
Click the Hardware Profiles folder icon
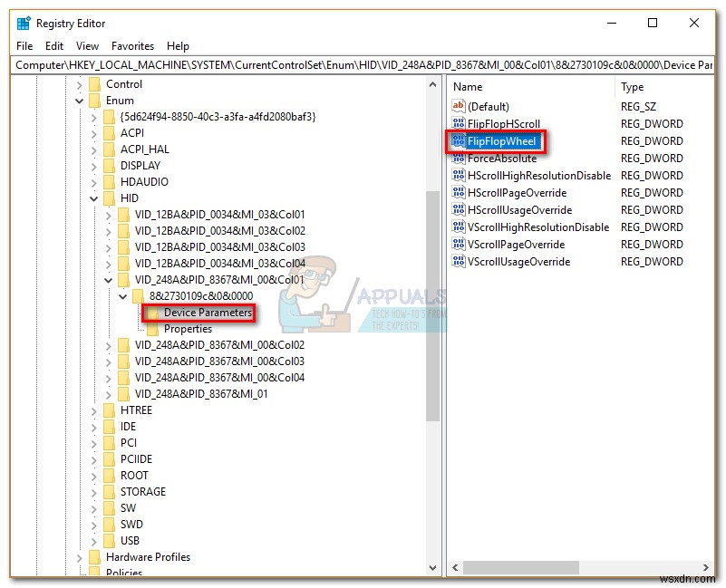(94, 557)
